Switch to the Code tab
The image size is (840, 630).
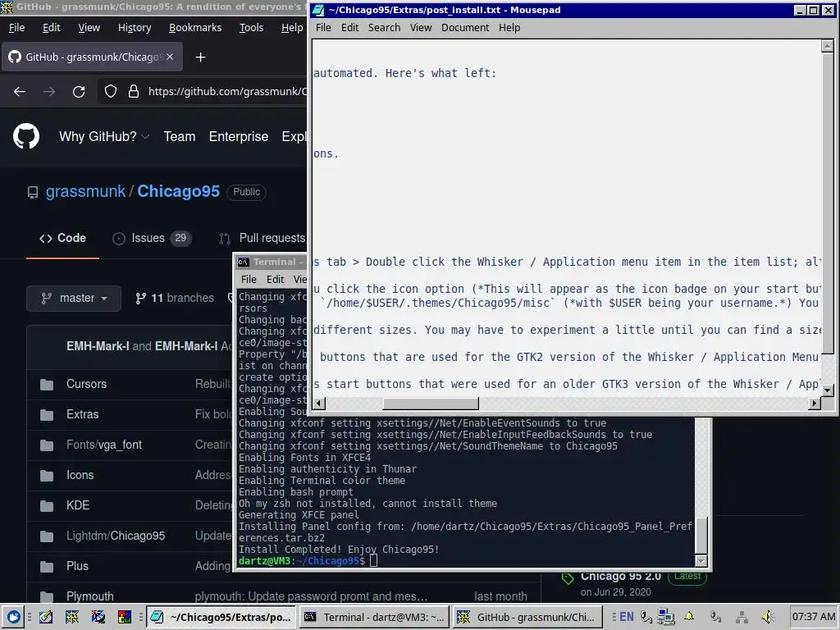pos(62,238)
